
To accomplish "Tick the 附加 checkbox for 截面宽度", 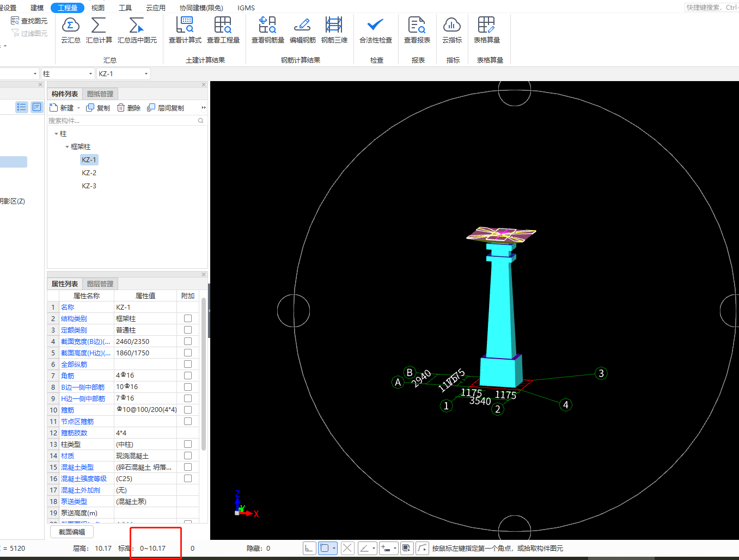I will (188, 341).
